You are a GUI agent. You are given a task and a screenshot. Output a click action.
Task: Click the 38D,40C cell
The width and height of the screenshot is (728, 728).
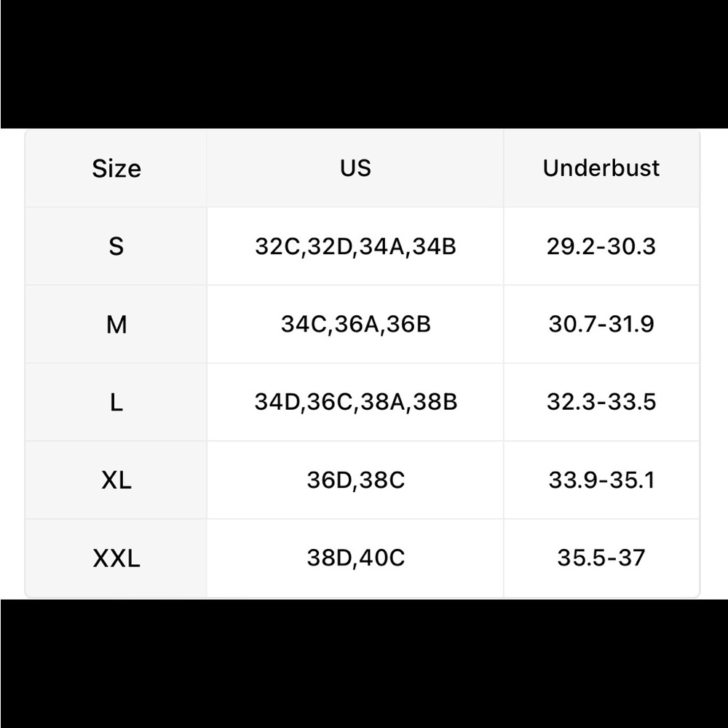(x=355, y=558)
